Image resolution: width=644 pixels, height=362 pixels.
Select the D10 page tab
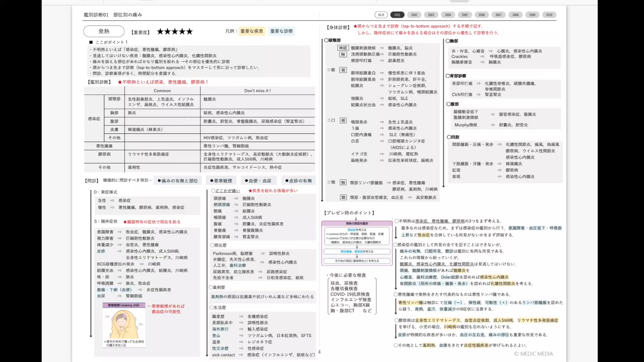tap(549, 15)
